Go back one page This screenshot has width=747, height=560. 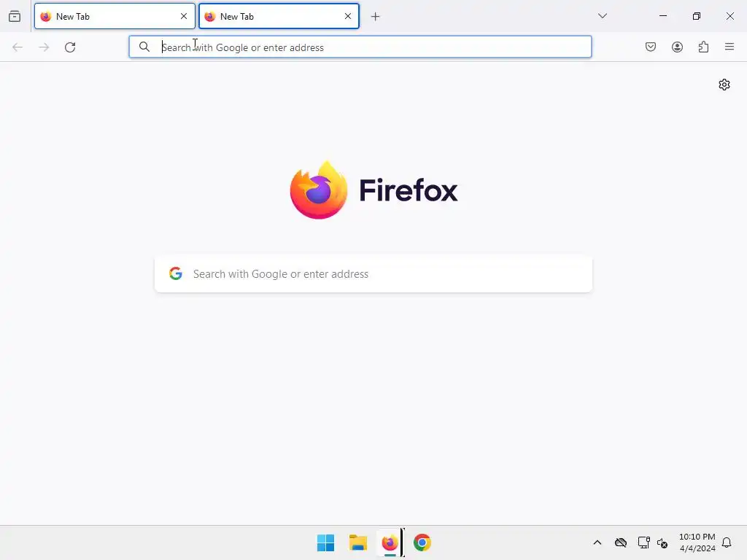[x=18, y=47]
